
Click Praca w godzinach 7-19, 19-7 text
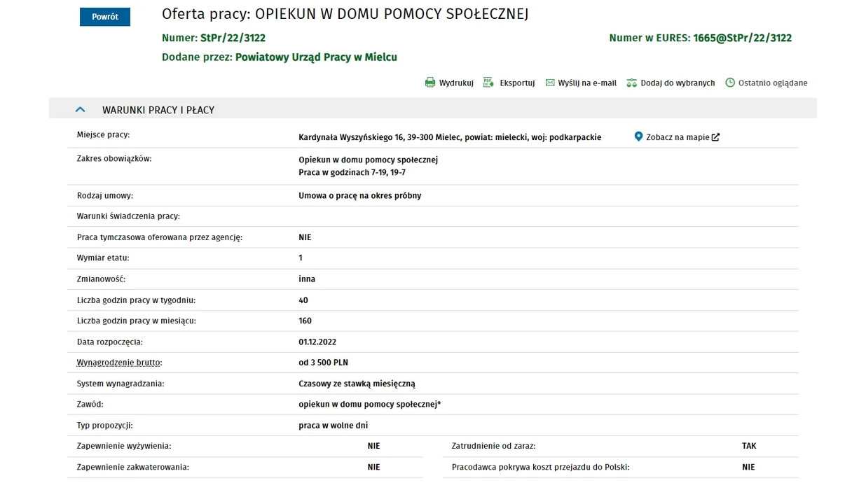[352, 172]
